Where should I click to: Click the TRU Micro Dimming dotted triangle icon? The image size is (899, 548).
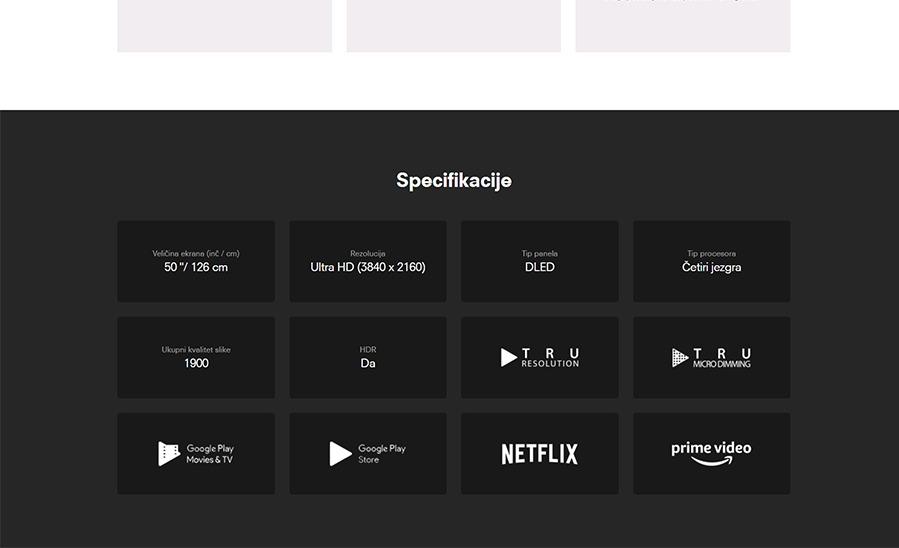(x=680, y=358)
